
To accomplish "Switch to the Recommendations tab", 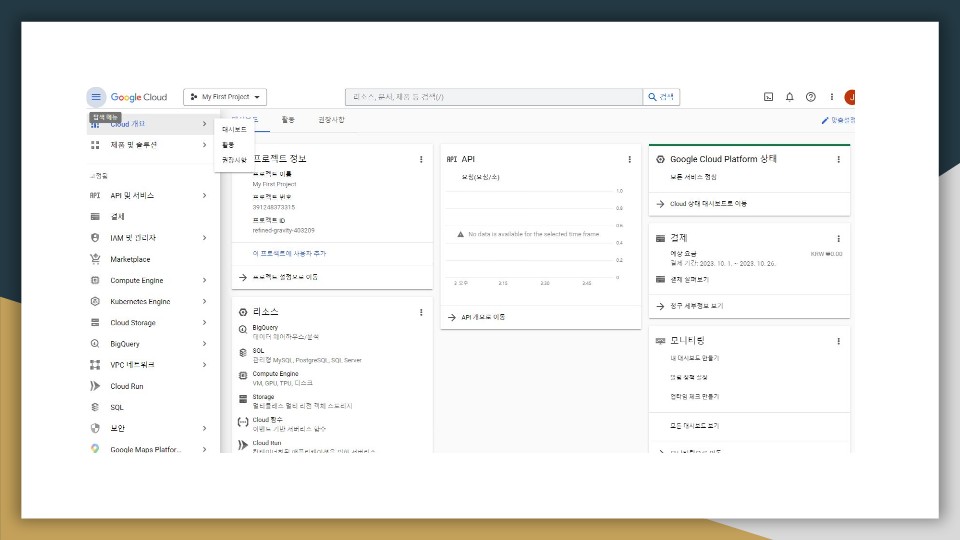I will [x=331, y=120].
